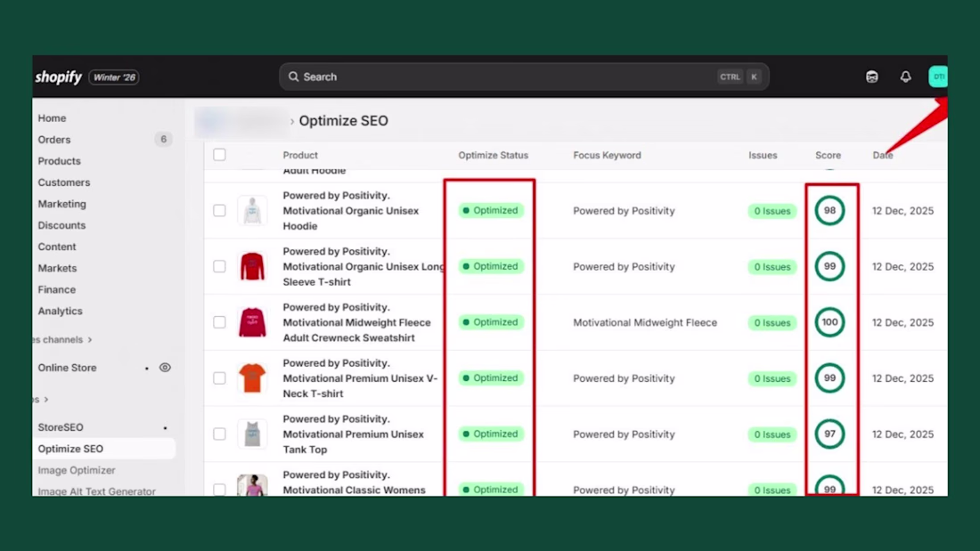Click the account avatar in top bar
The image size is (980, 551).
coord(937,77)
